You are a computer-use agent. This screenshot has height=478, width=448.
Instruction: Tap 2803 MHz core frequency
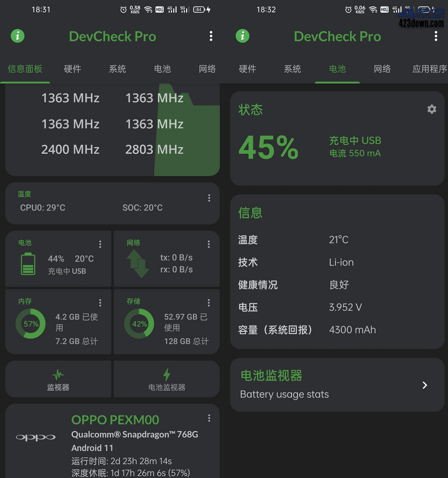[154, 150]
